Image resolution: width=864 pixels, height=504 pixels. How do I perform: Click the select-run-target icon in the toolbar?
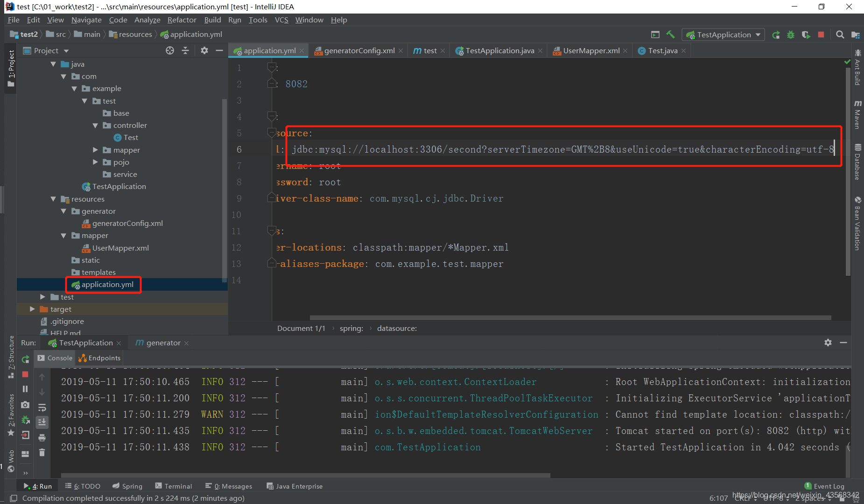655,35
